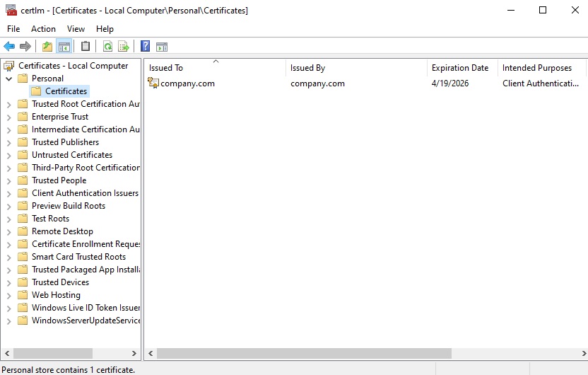Viewport: 588px width, 375px height.
Task: Open Help via blue question mark icon
Action: tap(145, 47)
